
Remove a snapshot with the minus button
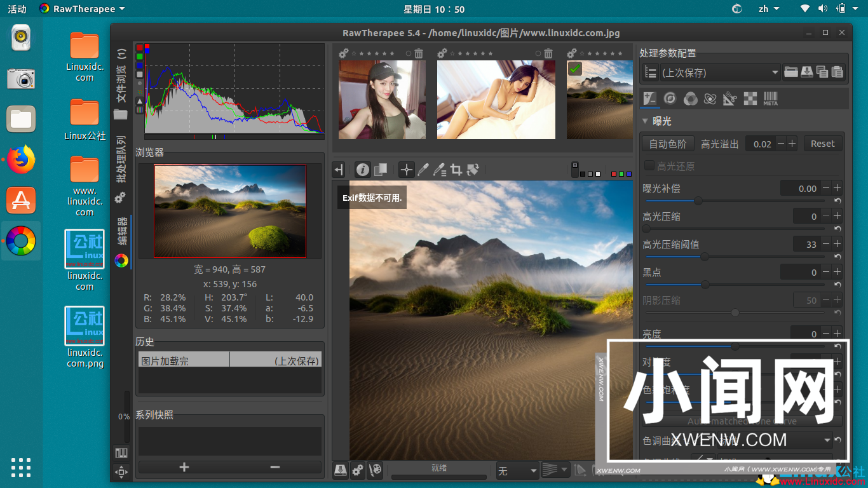pyautogui.click(x=275, y=467)
